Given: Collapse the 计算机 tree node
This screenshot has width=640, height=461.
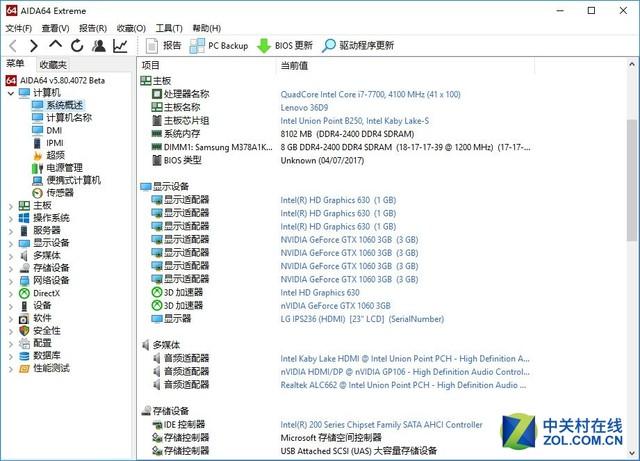Looking at the screenshot, I should (x=11, y=93).
